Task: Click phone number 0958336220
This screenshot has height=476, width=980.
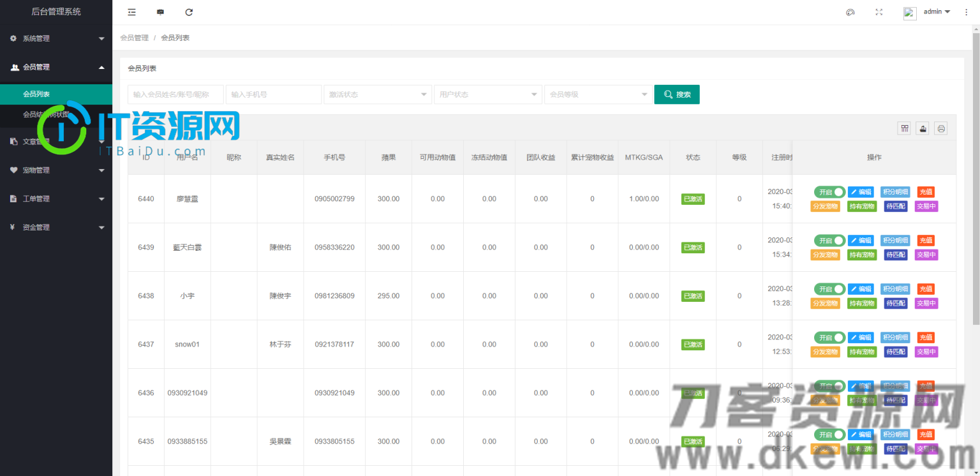Action: click(x=334, y=248)
